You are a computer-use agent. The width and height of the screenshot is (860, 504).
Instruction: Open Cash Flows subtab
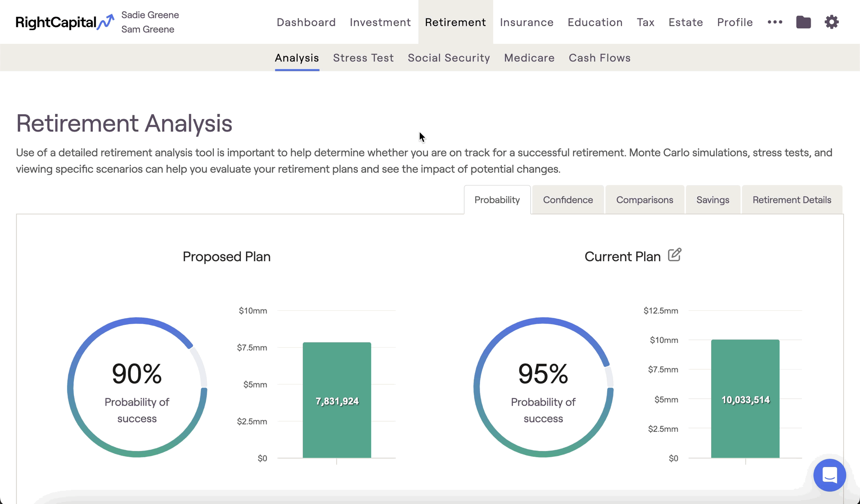pyautogui.click(x=599, y=58)
